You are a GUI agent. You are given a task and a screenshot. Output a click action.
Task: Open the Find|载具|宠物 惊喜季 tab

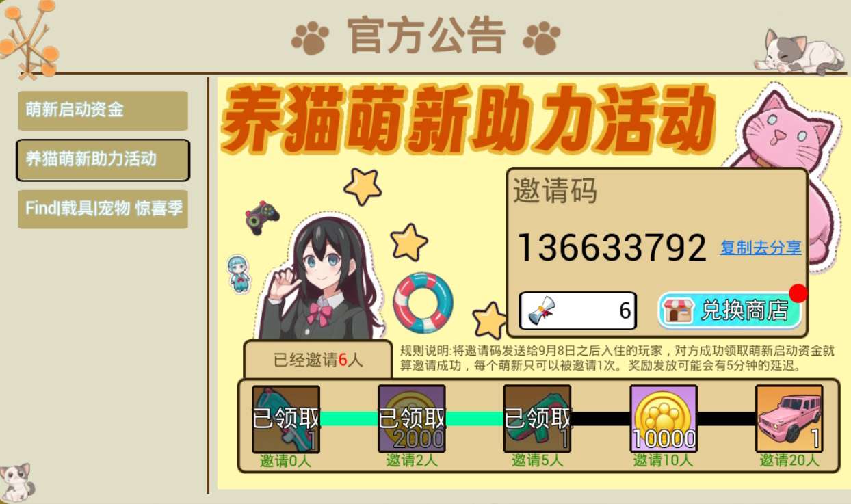pyautogui.click(x=103, y=209)
